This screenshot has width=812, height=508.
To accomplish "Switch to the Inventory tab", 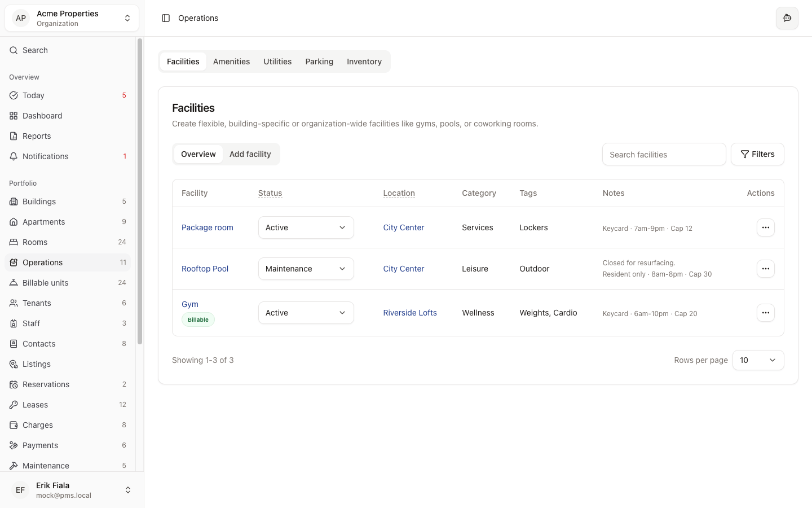I will tap(364, 62).
